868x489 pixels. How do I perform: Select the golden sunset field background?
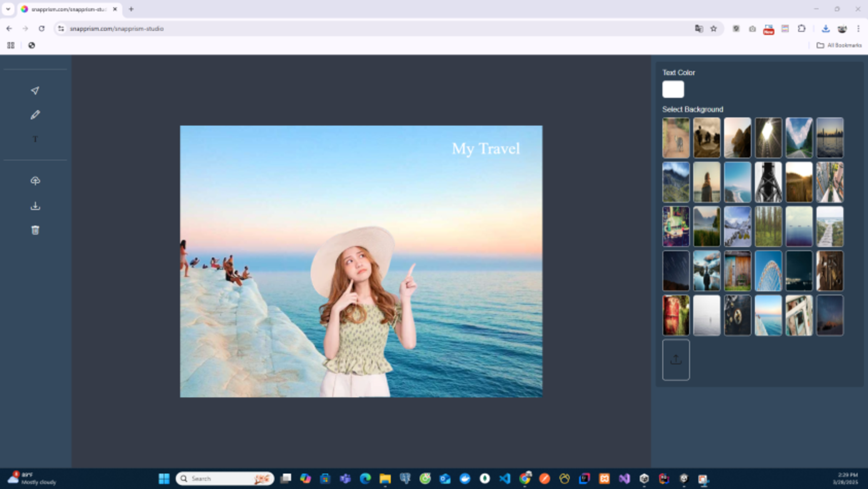pyautogui.click(x=799, y=182)
